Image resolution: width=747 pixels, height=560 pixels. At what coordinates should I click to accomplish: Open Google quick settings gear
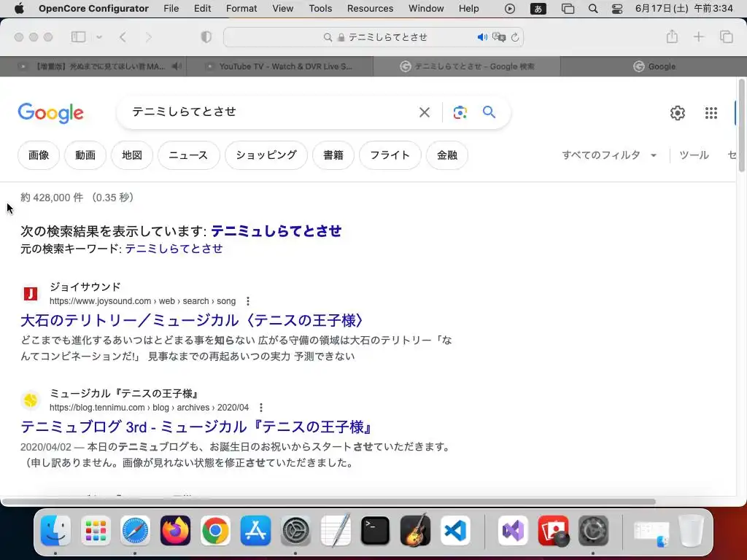click(678, 113)
